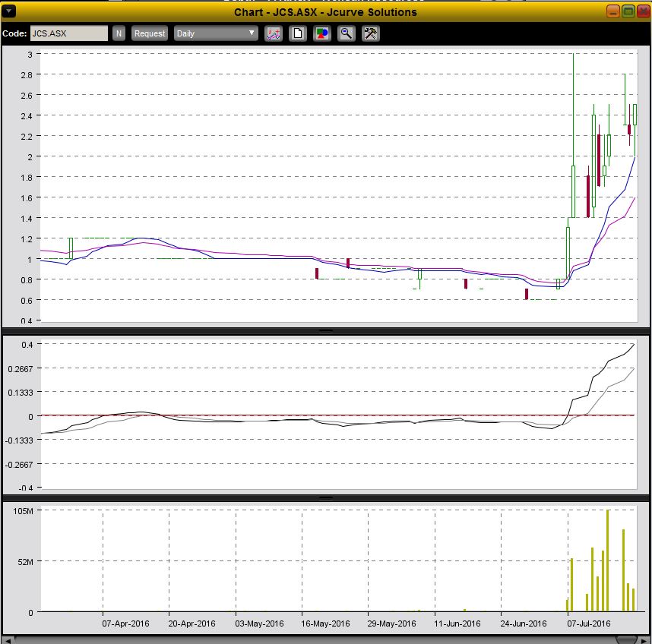Click the horizontal scrollbar left arrow

coord(8,640)
